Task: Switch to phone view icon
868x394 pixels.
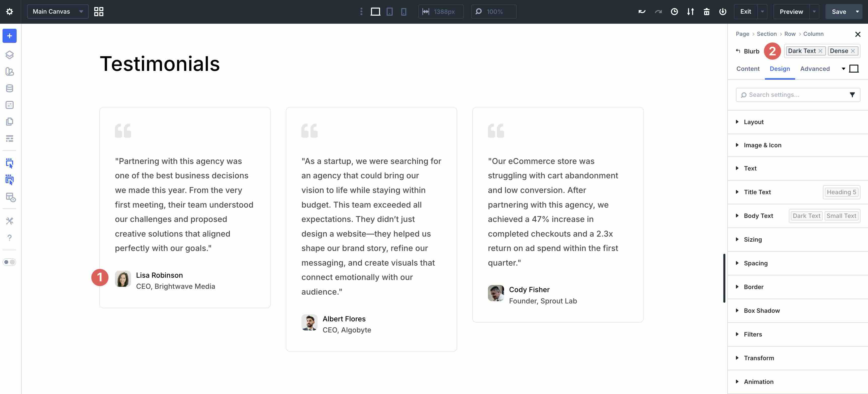Action: (404, 11)
